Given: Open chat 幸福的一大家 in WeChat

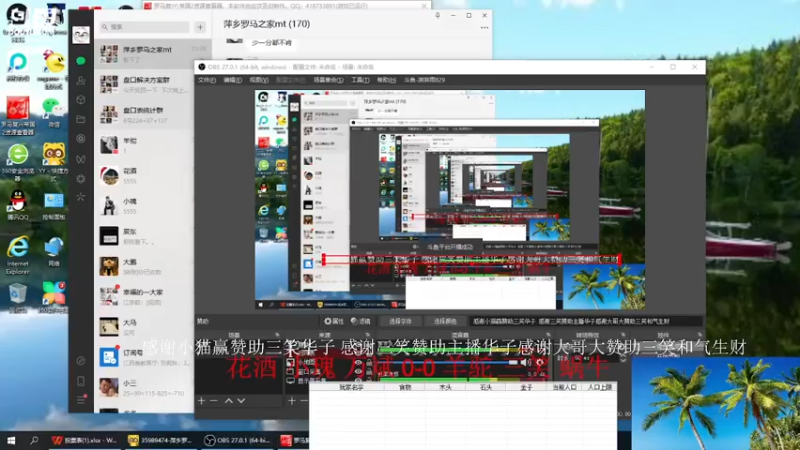Looking at the screenshot, I should [x=145, y=296].
